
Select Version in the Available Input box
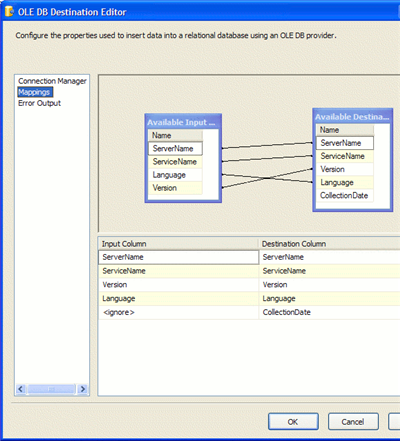tap(175, 188)
